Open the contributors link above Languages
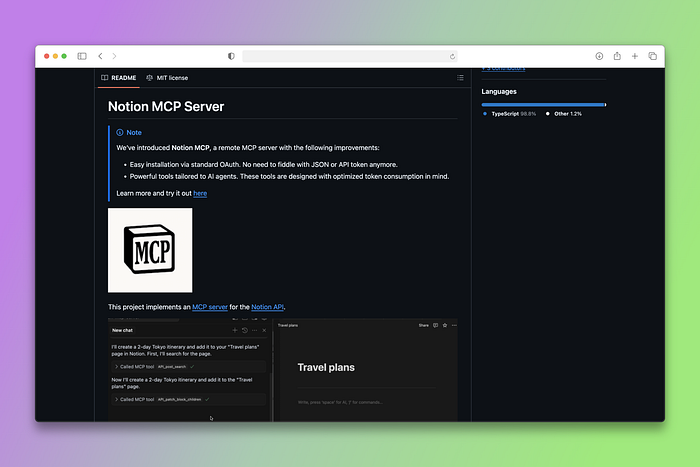Screen dimensions: 700x467 [503, 69]
